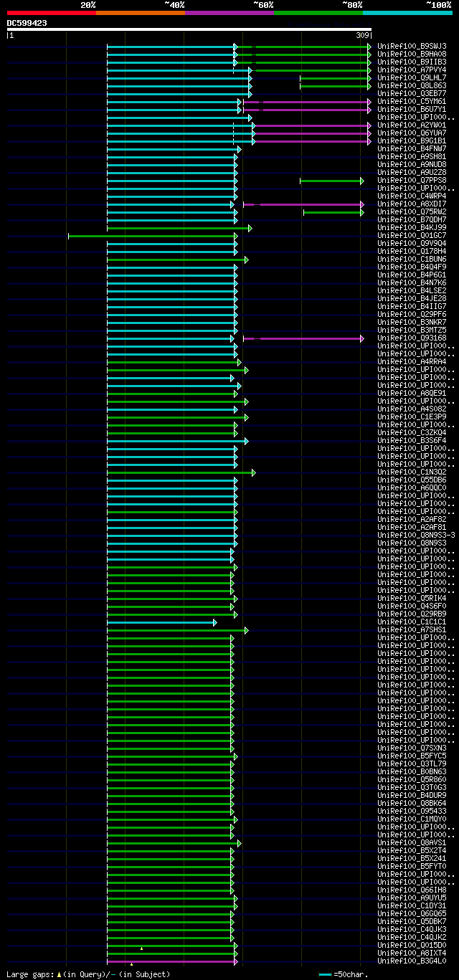Viewport: 459px width, 980px height.
Task: Select UniRef100_B3G4L0 label
Action: pos(412,961)
